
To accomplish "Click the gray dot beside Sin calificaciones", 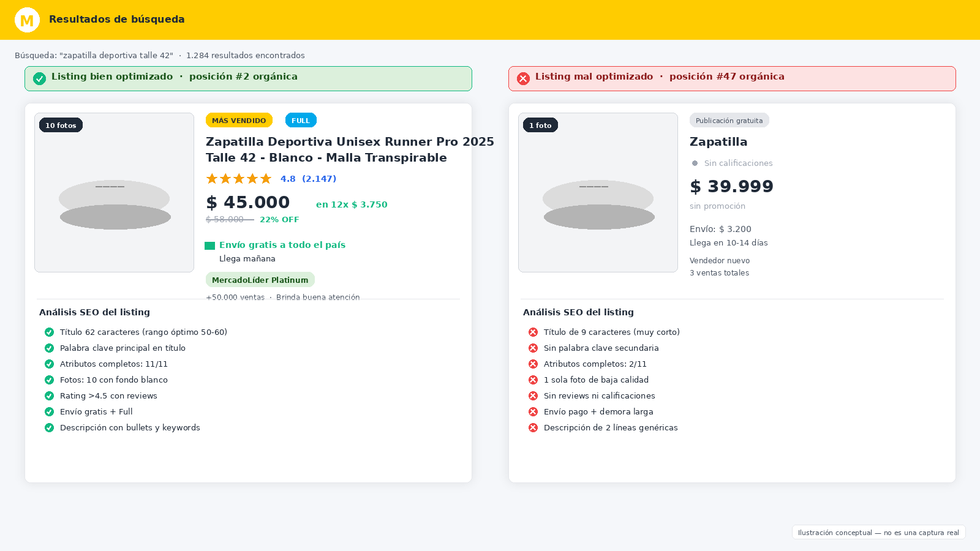I will coord(695,163).
